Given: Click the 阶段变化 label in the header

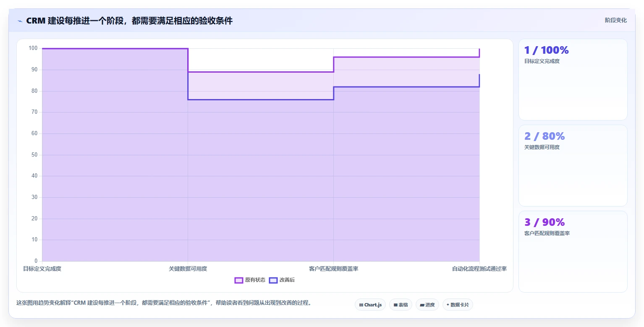Looking at the screenshot, I should click(615, 20).
